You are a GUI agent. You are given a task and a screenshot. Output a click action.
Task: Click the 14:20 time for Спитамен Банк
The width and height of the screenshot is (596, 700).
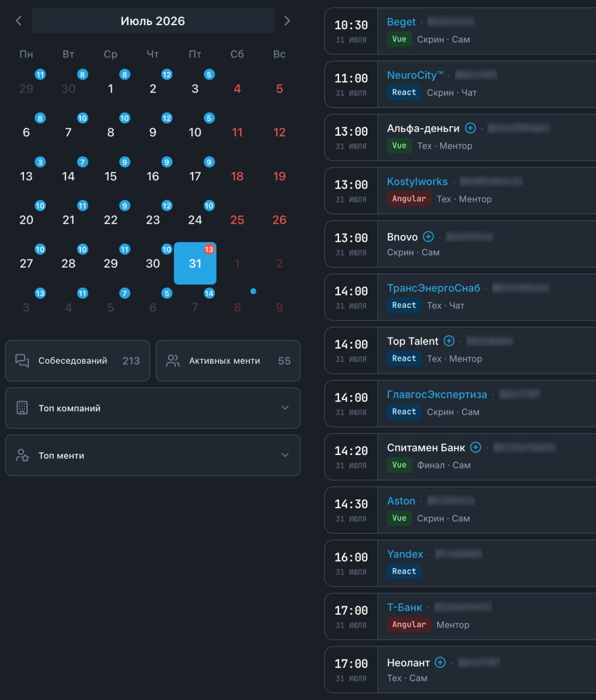[x=351, y=451]
